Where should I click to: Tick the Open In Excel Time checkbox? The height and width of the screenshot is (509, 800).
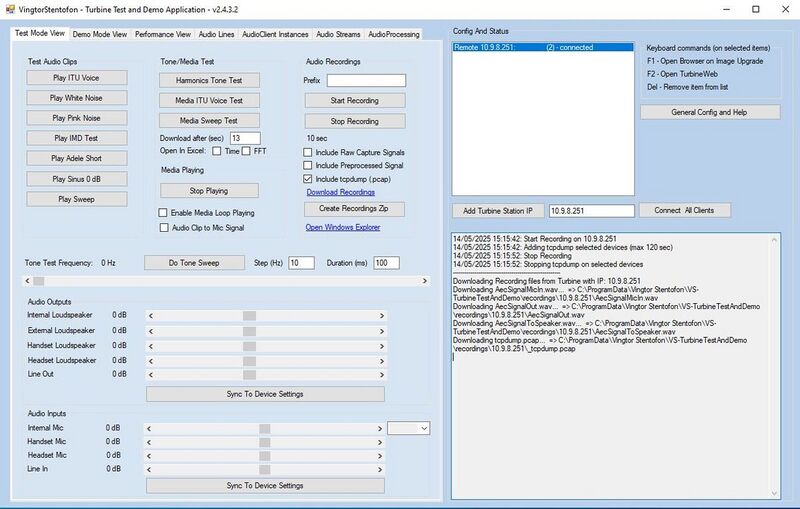pos(217,151)
